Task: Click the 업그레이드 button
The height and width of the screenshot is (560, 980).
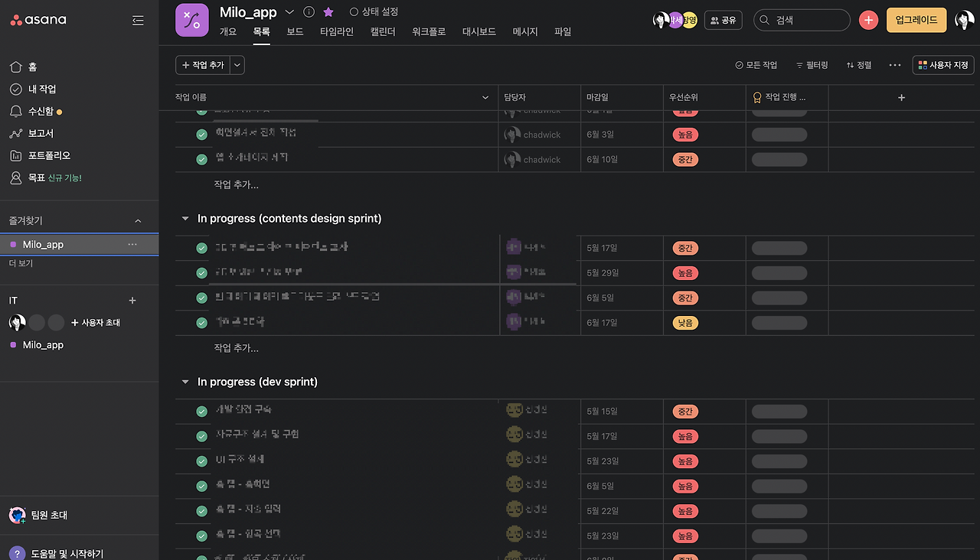Action: pos(916,20)
